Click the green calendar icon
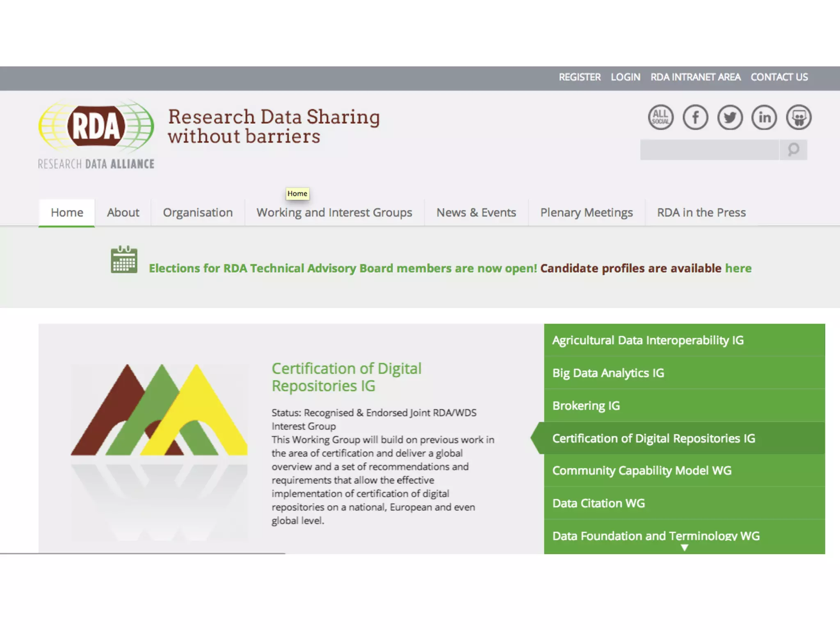 (124, 260)
